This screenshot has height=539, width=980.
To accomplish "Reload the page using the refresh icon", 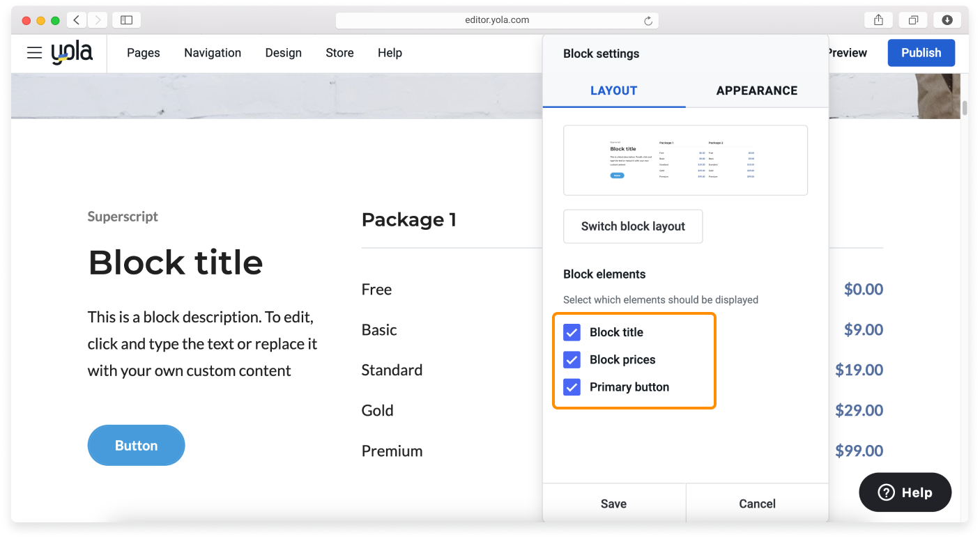I will coord(648,19).
